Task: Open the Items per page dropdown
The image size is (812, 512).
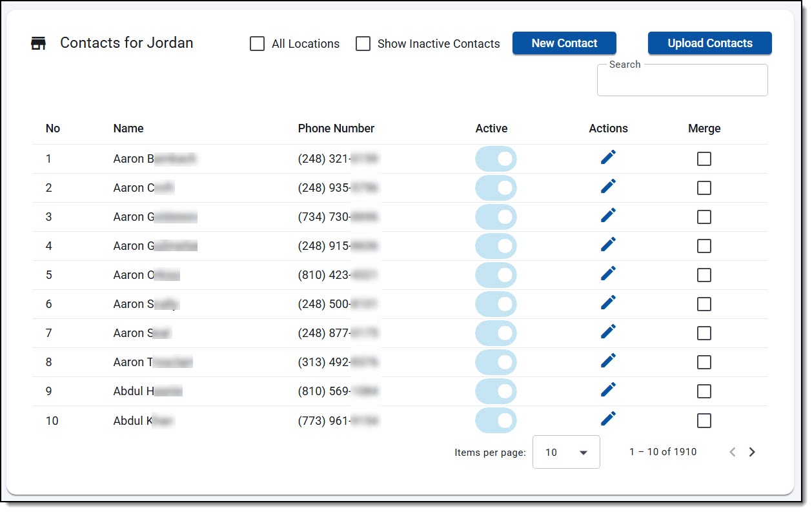Action: tap(566, 452)
